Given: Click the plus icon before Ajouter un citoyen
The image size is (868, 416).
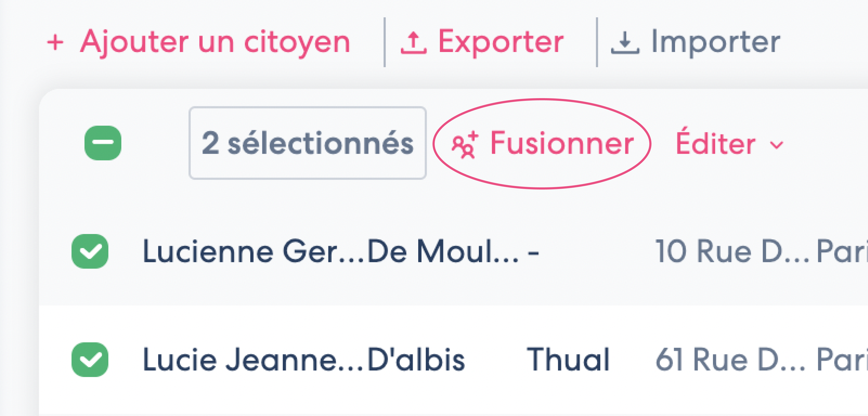Looking at the screenshot, I should (x=55, y=43).
